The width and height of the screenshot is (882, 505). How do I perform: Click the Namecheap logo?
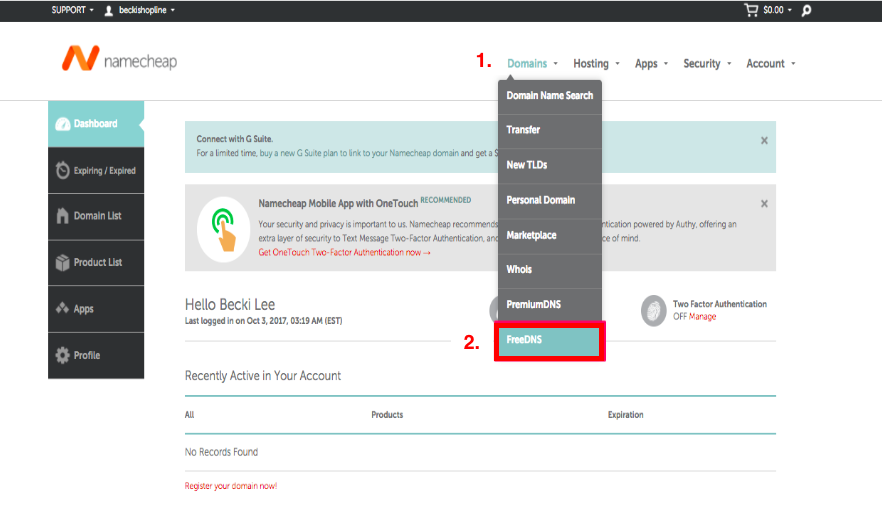pos(119,59)
